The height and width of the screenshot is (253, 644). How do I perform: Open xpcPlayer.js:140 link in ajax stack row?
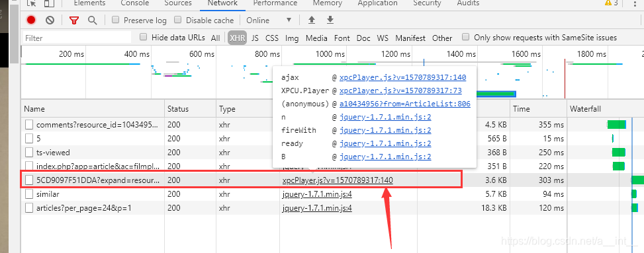click(x=403, y=77)
